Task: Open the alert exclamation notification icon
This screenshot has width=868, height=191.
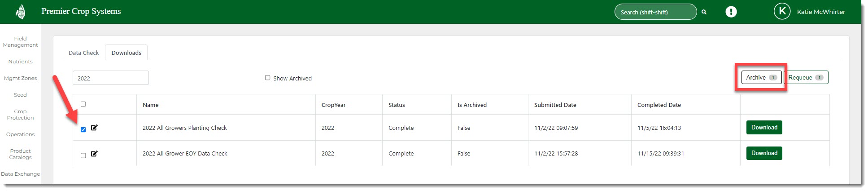Action: coord(731,12)
